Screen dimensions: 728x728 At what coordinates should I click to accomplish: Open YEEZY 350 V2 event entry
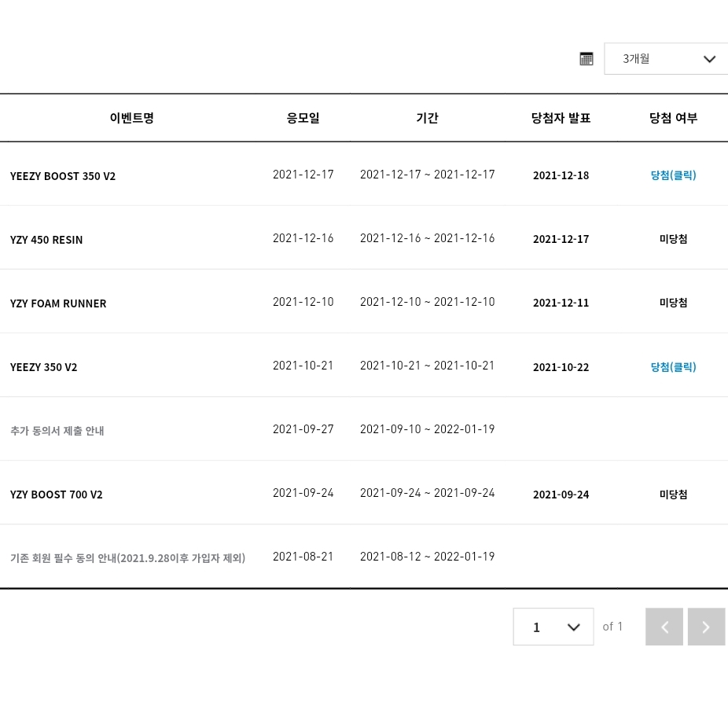click(44, 367)
